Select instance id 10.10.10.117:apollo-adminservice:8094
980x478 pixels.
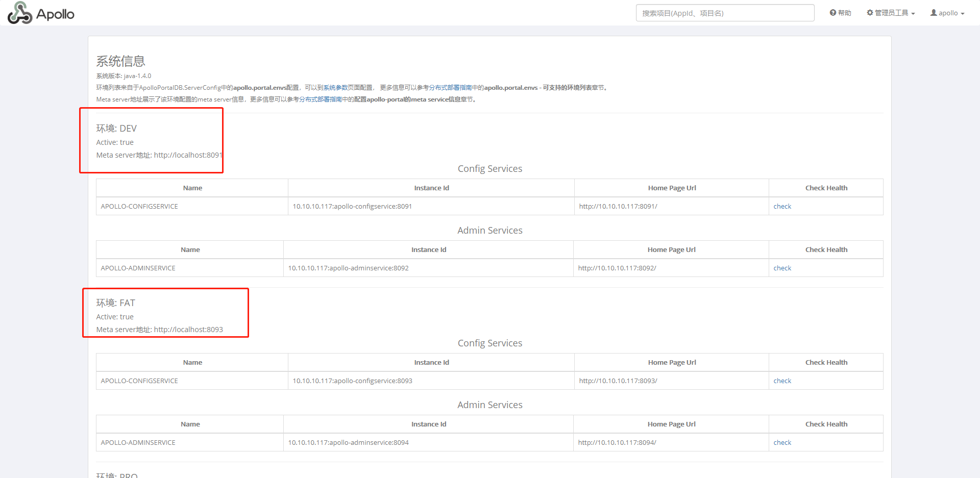coord(348,442)
